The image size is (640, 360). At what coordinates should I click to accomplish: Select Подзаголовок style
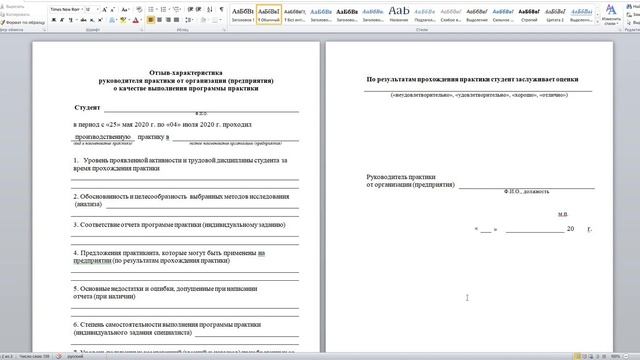tap(424, 14)
